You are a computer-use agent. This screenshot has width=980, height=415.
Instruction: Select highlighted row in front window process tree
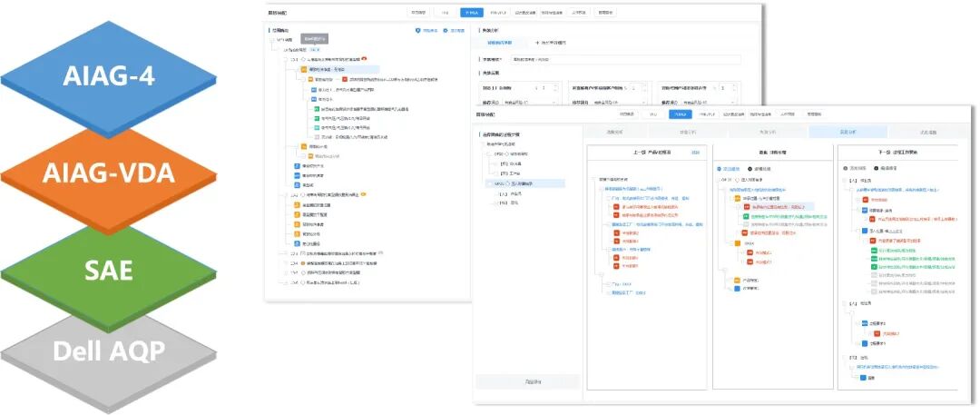(525, 184)
